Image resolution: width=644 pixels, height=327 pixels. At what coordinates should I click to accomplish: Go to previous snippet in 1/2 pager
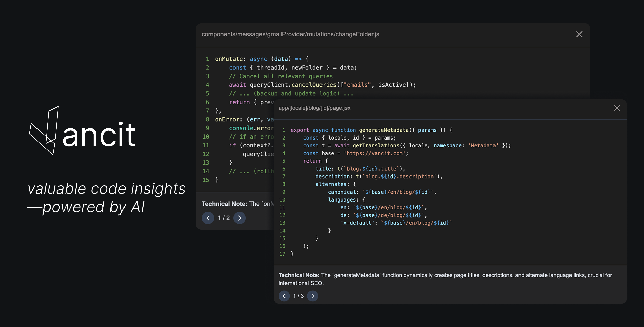click(x=208, y=218)
